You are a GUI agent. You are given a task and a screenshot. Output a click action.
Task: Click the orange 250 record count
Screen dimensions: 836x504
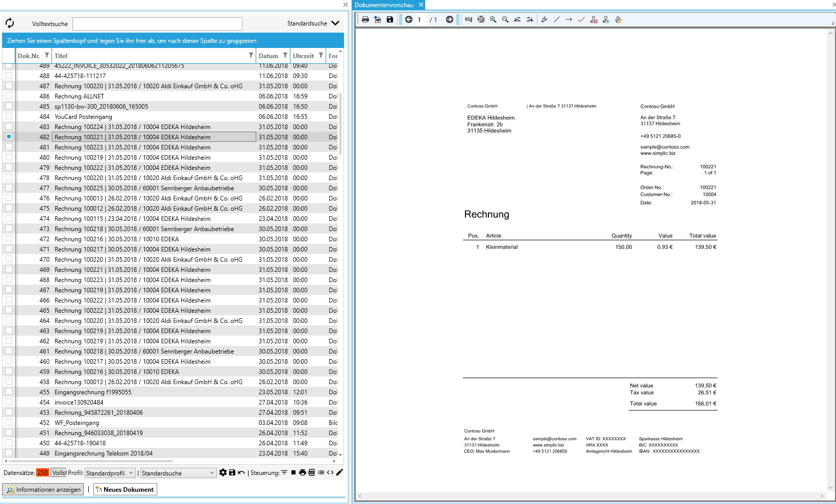(42, 473)
